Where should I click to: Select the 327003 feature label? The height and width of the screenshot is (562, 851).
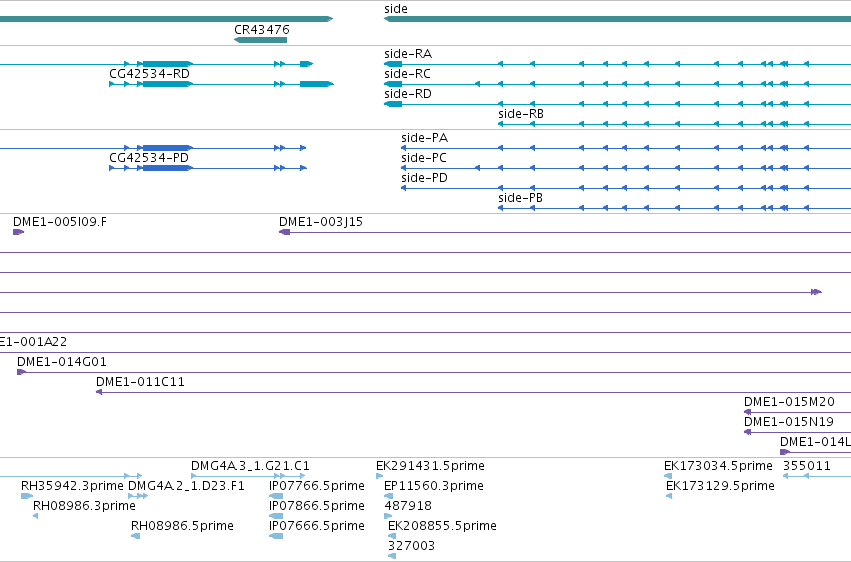(x=411, y=546)
